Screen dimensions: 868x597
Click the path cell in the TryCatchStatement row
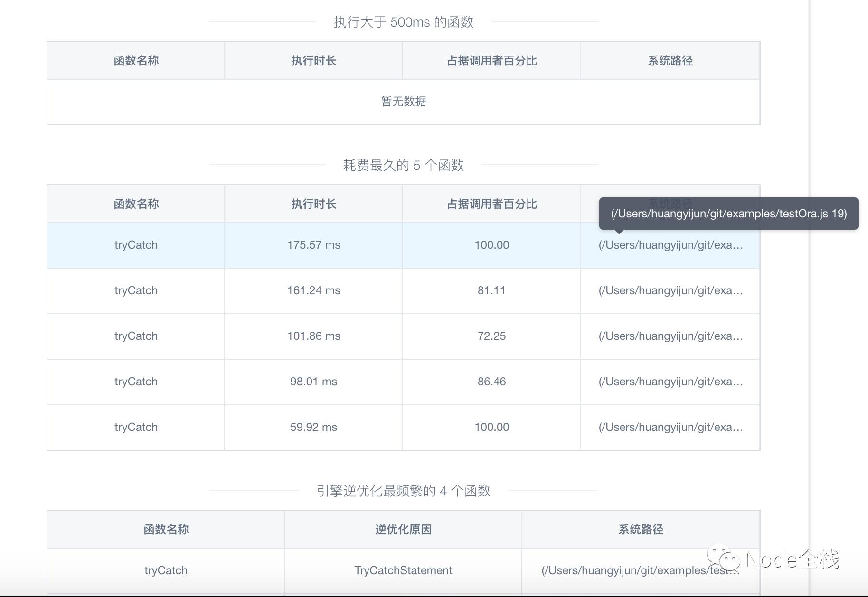641,570
